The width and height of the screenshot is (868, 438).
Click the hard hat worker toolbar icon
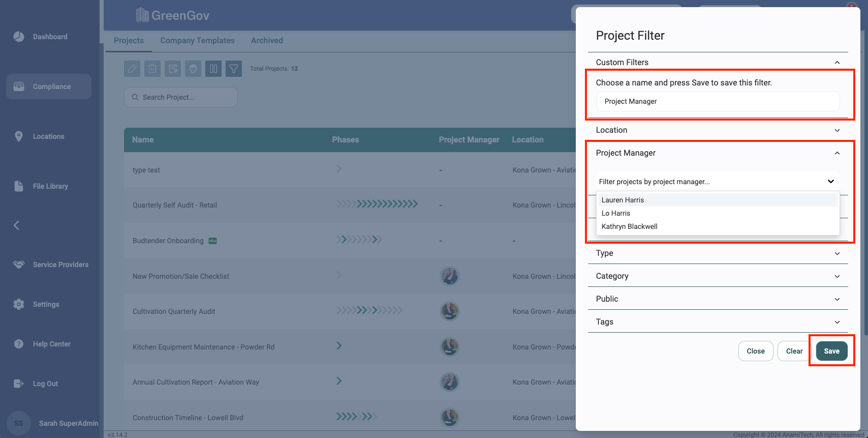point(193,69)
